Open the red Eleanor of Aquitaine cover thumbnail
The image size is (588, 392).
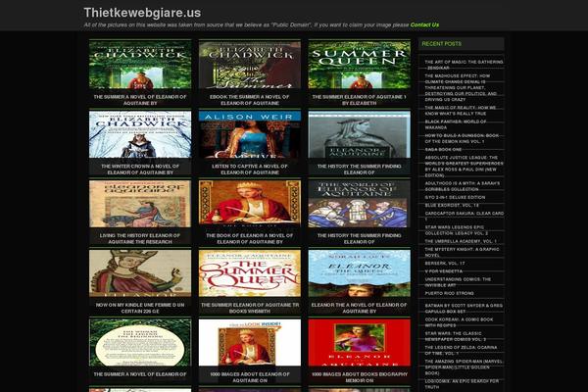coord(360,342)
